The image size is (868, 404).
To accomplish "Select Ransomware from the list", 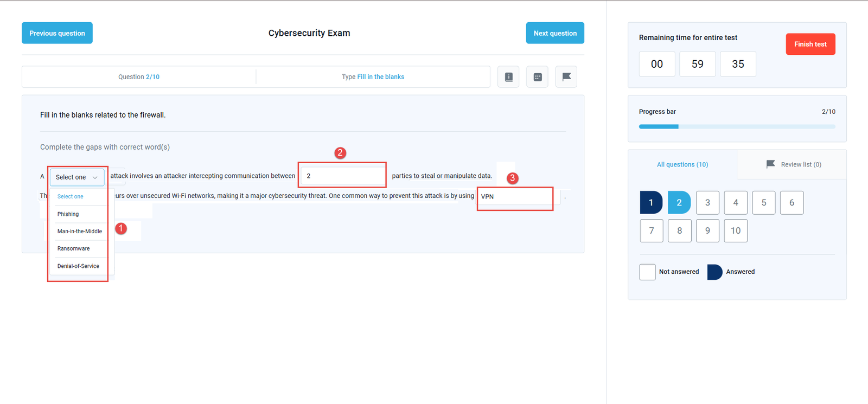I will 74,249.
